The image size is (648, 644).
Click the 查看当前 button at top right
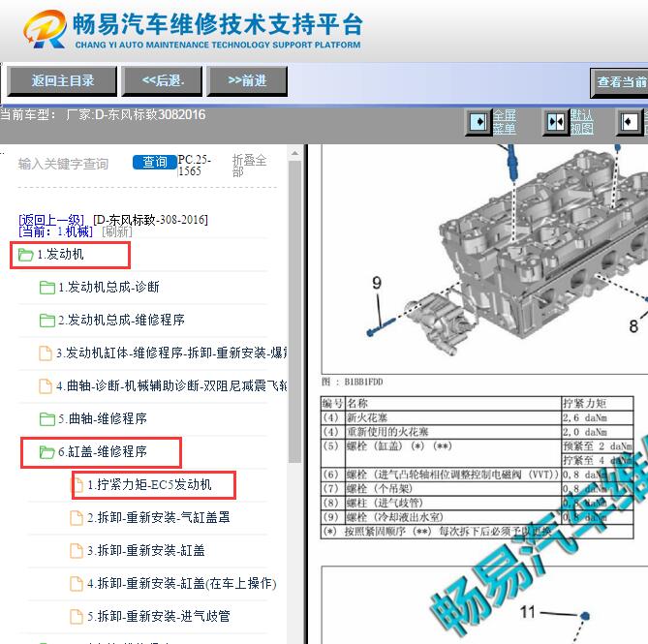(x=620, y=82)
